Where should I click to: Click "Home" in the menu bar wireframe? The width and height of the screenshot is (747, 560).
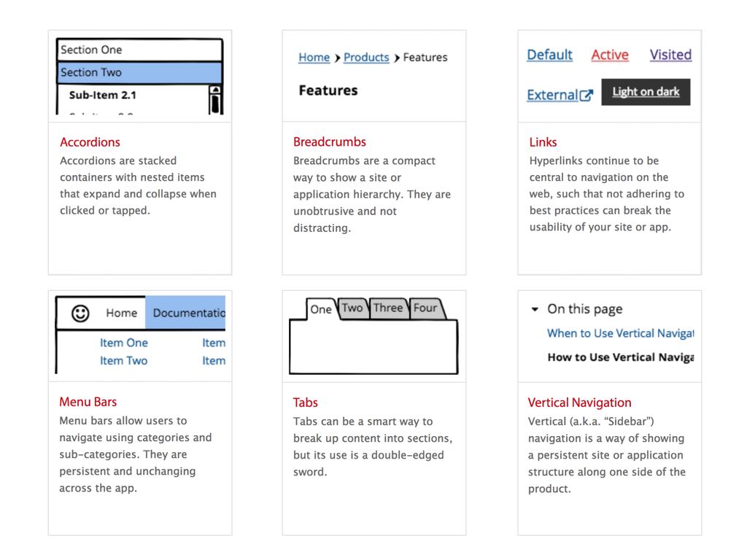point(121,313)
